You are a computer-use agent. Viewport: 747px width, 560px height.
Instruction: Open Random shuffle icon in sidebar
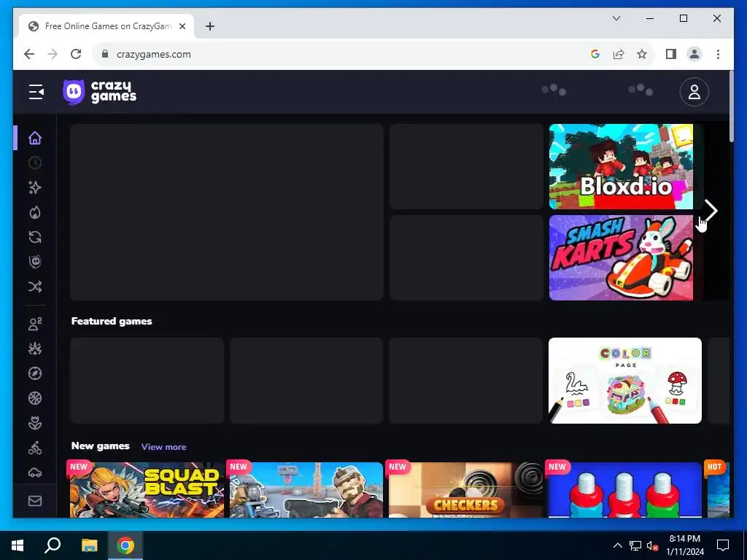(35, 287)
